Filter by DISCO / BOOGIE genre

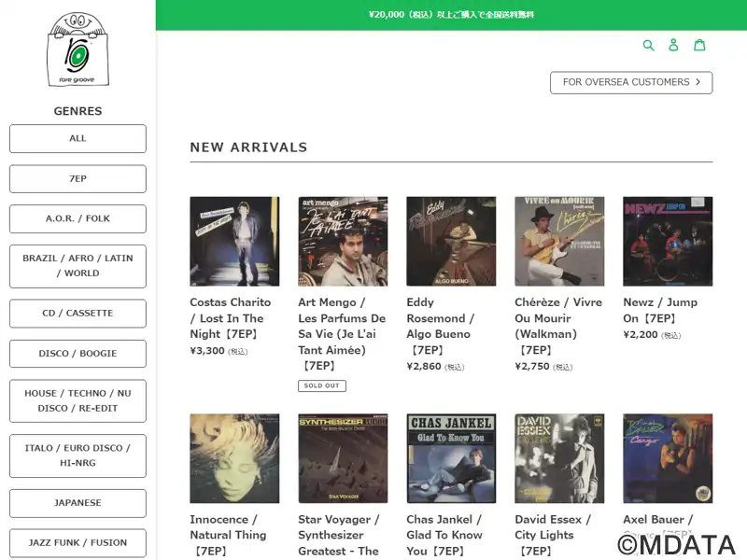[78, 354]
